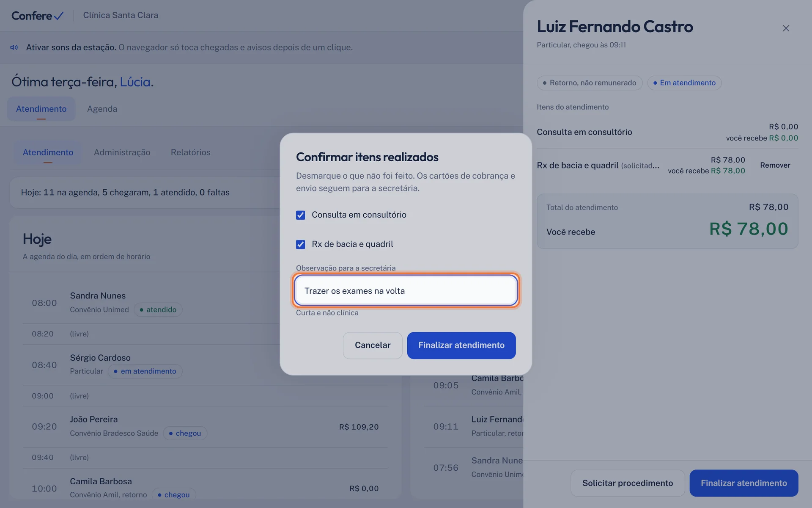Click the 09:00 (livre) slot

pos(205,396)
